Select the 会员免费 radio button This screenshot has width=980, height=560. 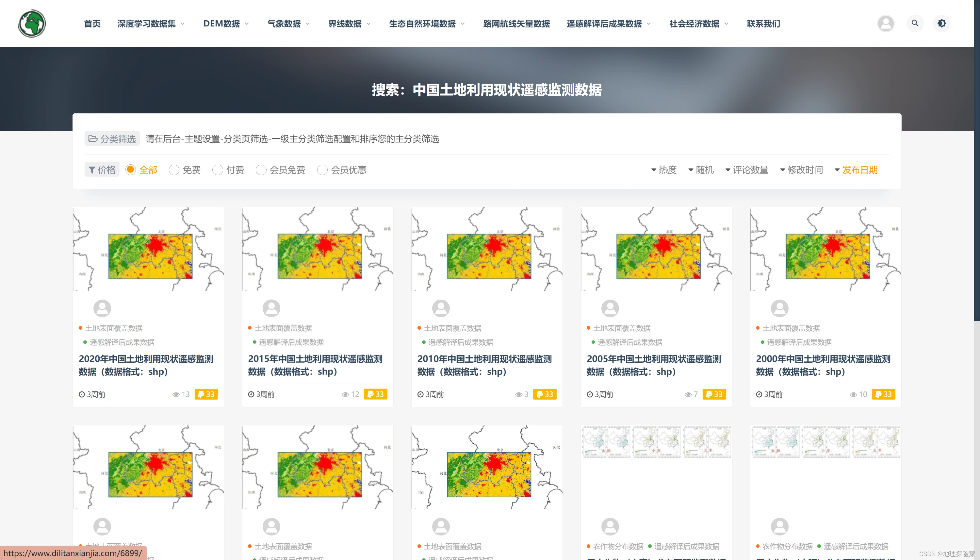click(x=261, y=170)
